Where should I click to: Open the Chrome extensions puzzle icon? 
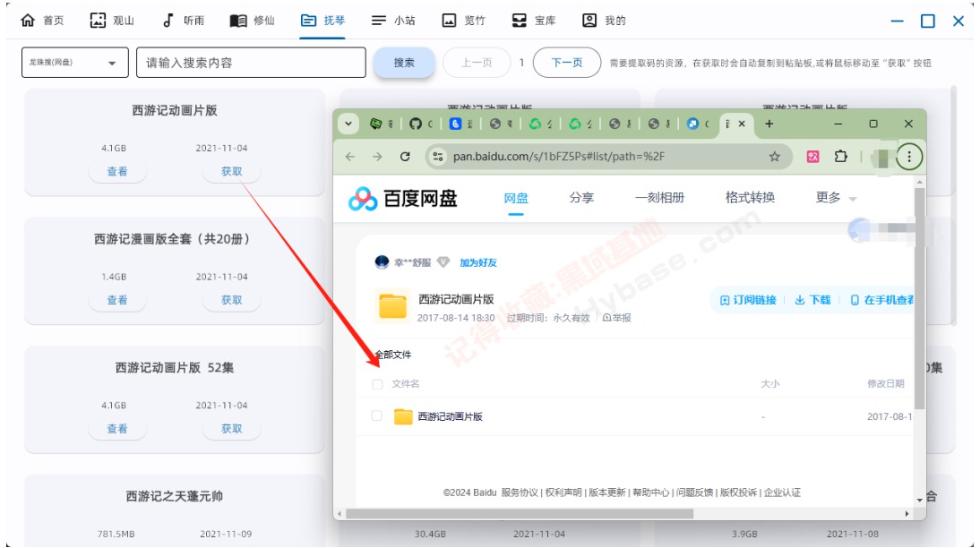click(x=840, y=157)
